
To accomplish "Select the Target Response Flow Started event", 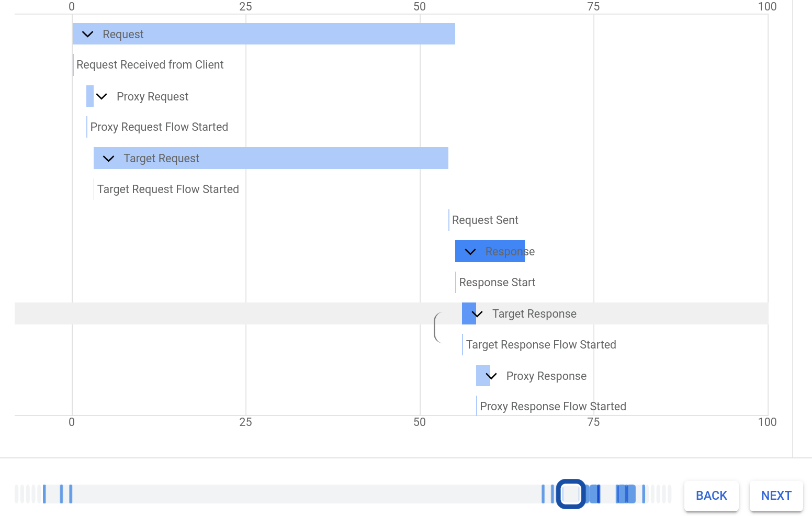I will 541,344.
